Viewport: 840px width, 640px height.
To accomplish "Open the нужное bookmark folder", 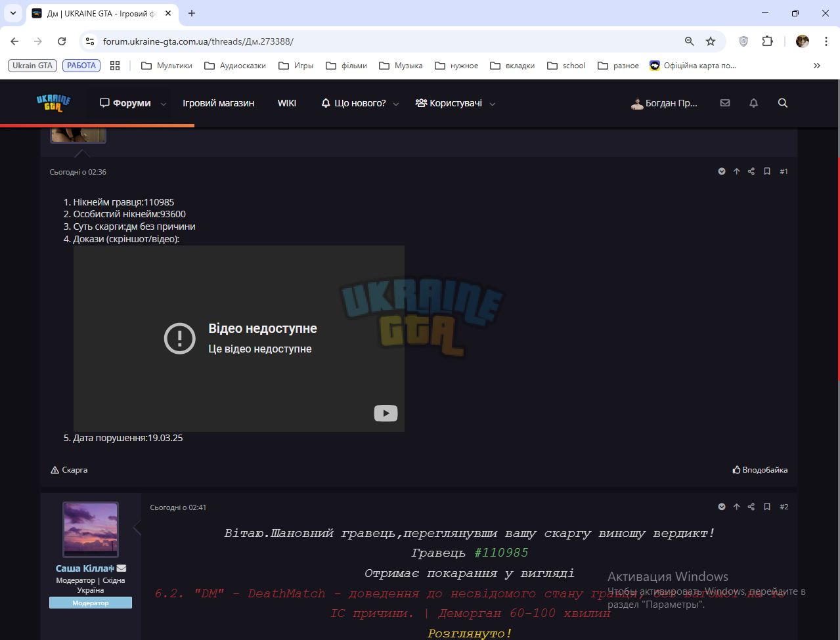I will pos(456,66).
